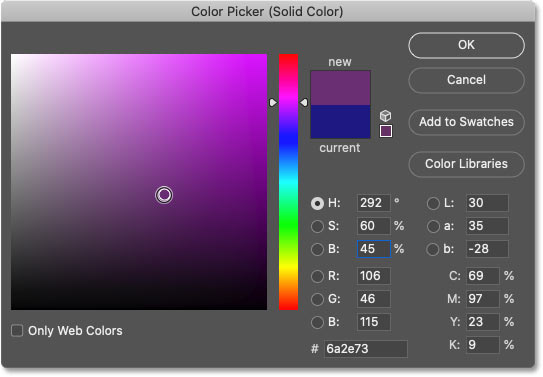Click the brightness field showing 45
Image resolution: width=543 pixels, height=377 pixels.
coord(374,249)
